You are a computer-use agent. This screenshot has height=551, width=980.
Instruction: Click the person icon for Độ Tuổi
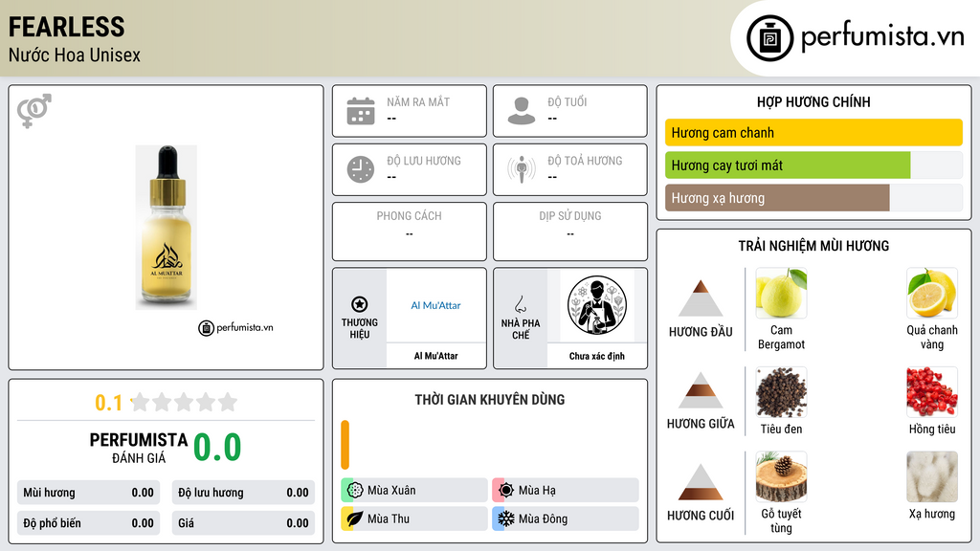pos(522,111)
